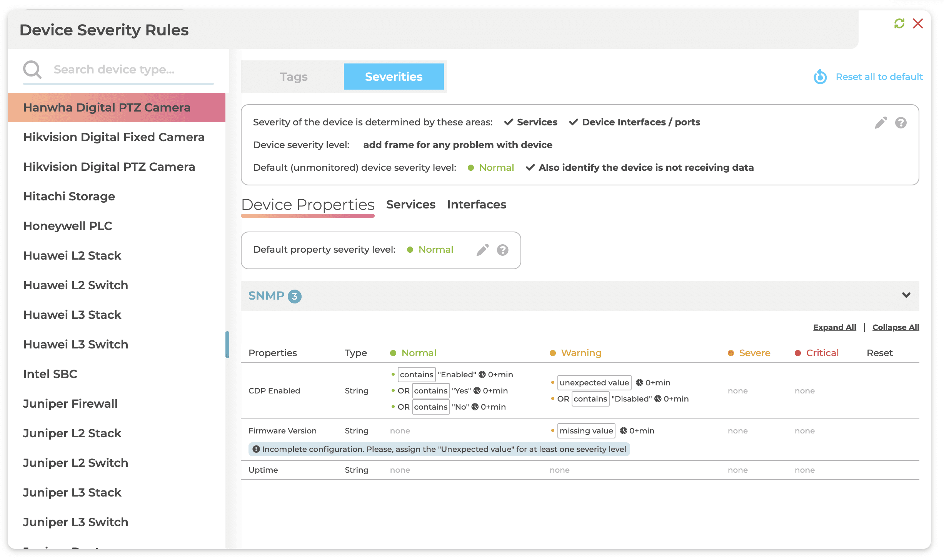This screenshot has height=560, width=944.
Task: Edit the default property severity level
Action: (482, 250)
